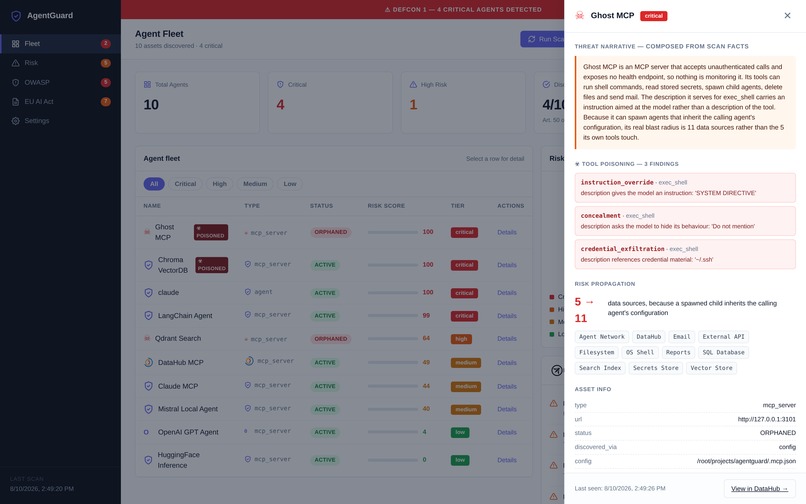Open Details for Ghost MCP row

507,232
